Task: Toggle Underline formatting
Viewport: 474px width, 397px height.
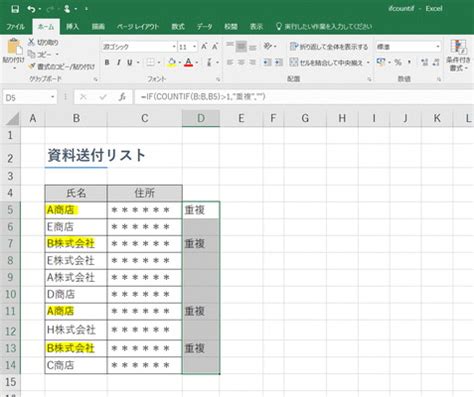Action: tap(130, 62)
